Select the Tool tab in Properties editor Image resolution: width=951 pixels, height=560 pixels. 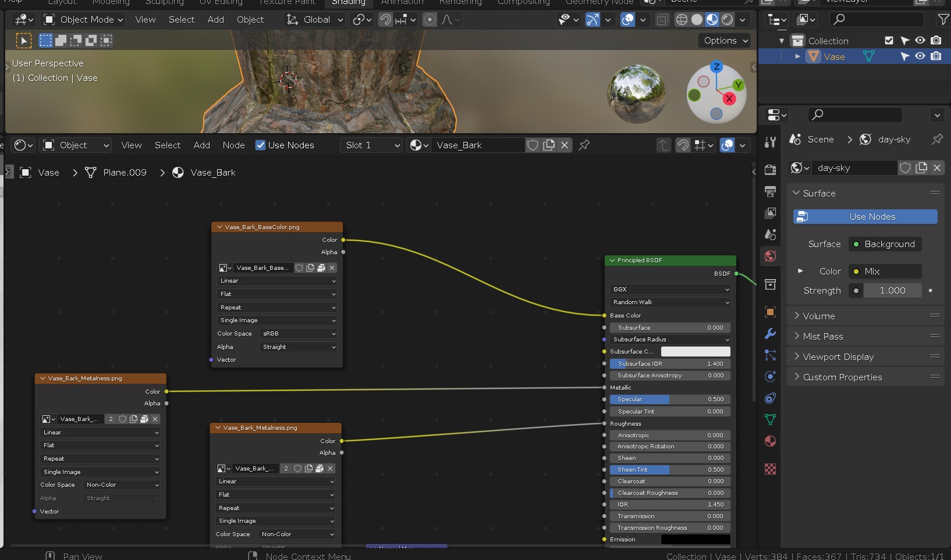(x=770, y=141)
